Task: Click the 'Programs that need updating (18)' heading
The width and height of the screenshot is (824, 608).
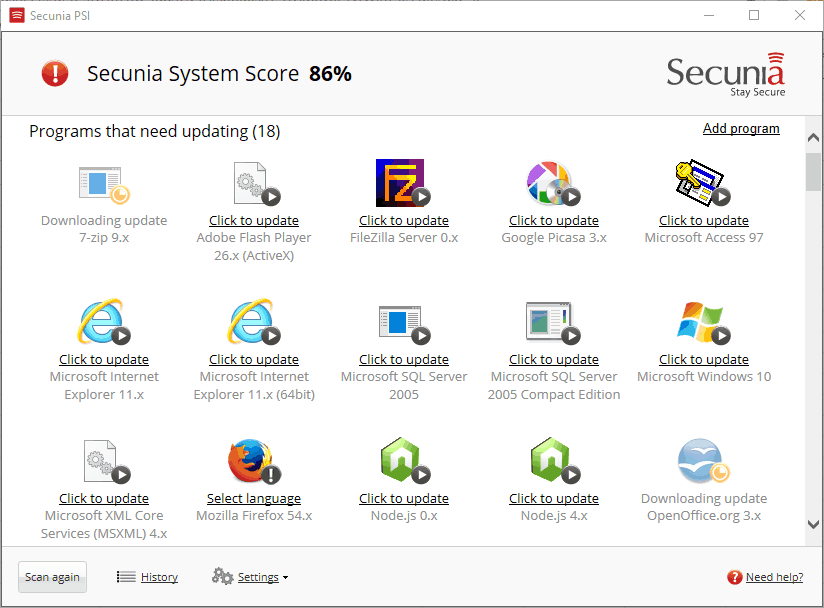Action: tap(154, 131)
